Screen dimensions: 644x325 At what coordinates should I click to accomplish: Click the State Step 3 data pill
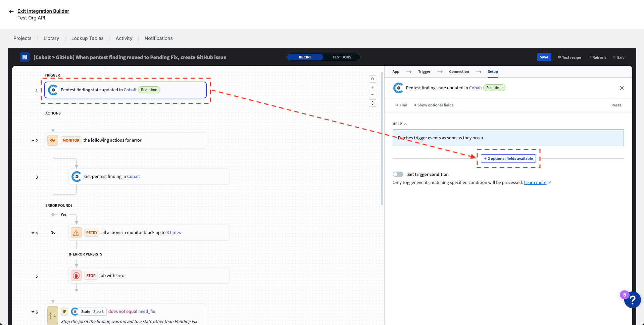89,312
